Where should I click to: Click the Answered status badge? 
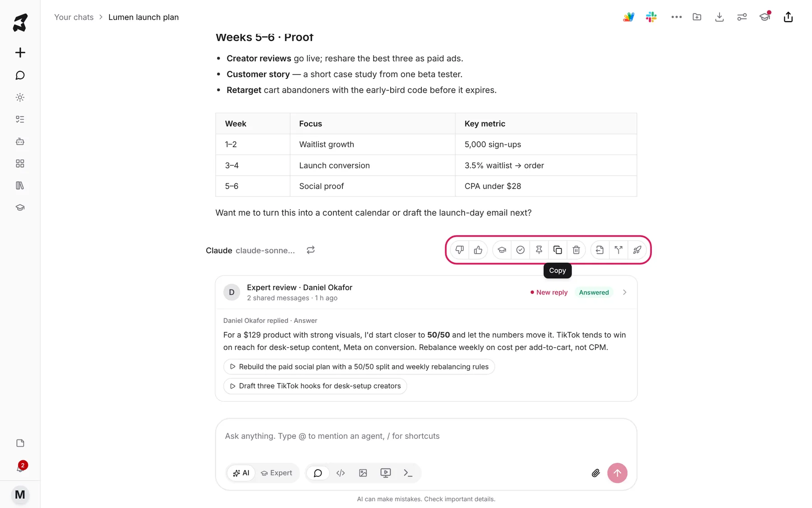coord(594,292)
